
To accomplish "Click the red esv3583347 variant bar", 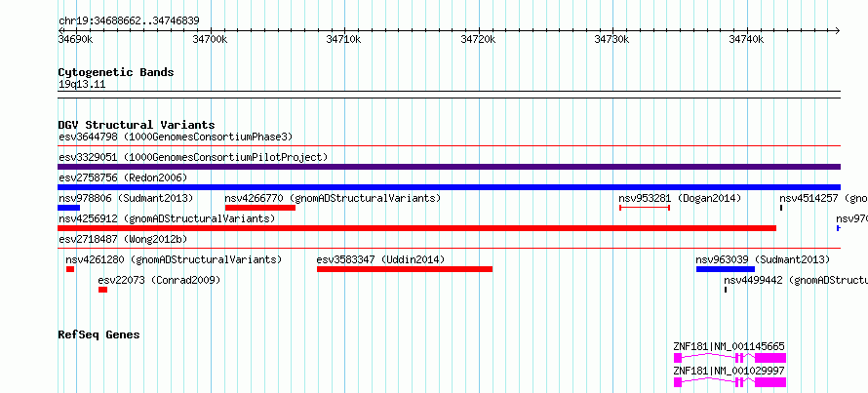I will (x=405, y=269).
